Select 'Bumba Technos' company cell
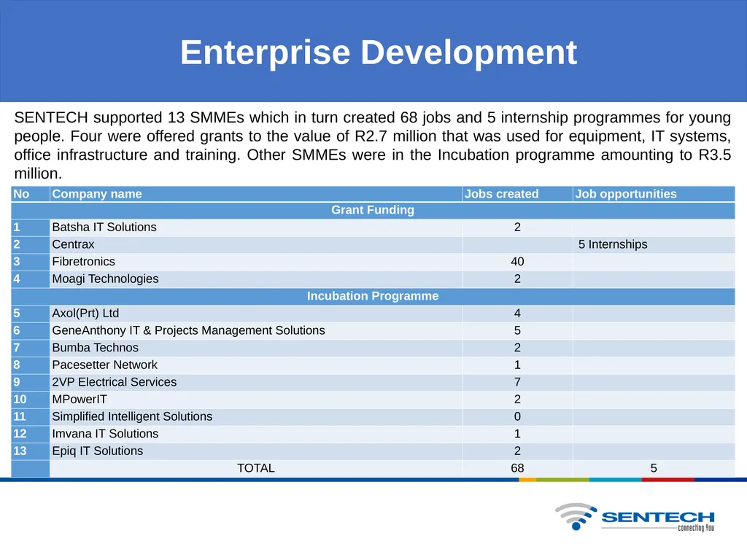The image size is (747, 560). pos(256,348)
